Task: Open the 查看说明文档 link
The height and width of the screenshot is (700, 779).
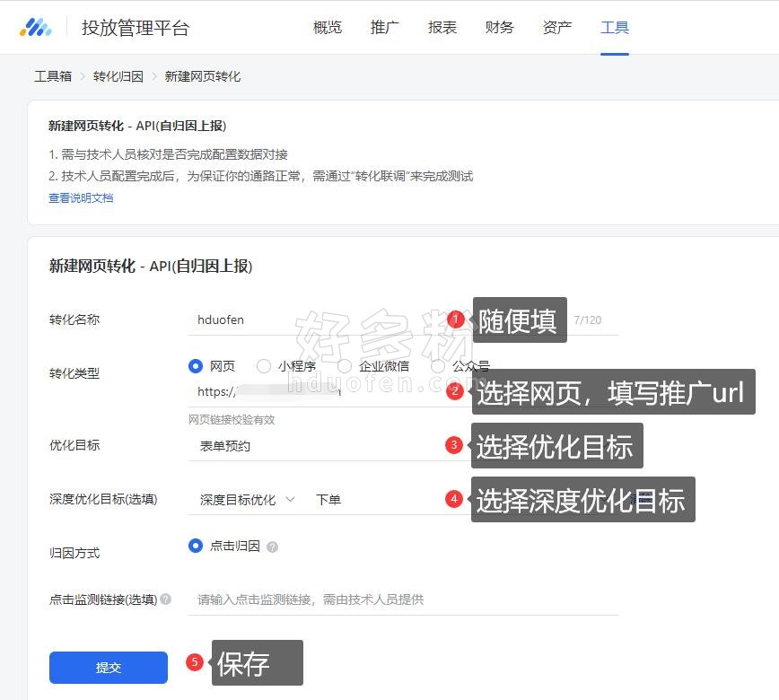Action: (x=81, y=198)
